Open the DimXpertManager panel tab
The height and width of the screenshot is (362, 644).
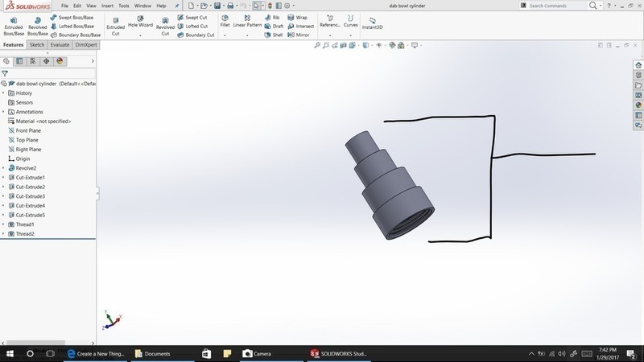[46, 61]
